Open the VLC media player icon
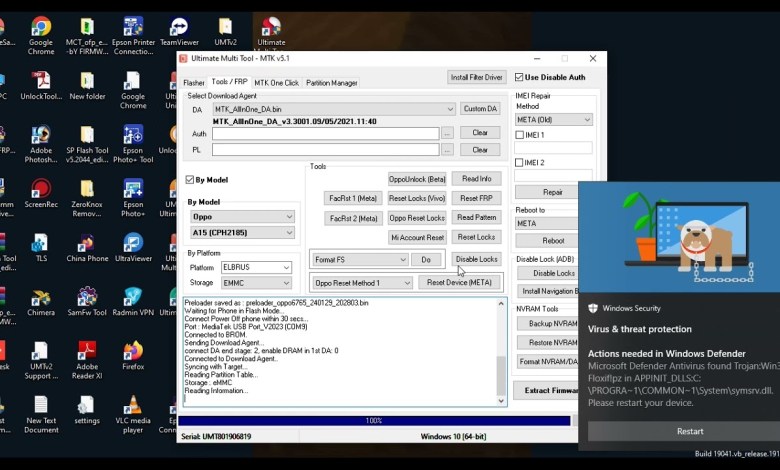Image resolution: width=780 pixels, height=470 pixels. [133, 405]
